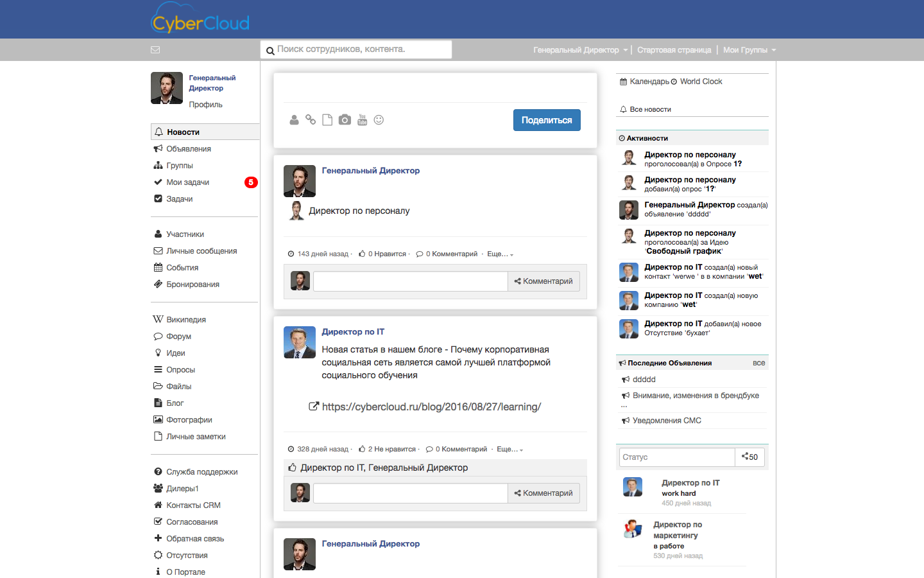This screenshot has height=578, width=924.
Task: Click the '50' character counter beside Статус
Action: [749, 457]
